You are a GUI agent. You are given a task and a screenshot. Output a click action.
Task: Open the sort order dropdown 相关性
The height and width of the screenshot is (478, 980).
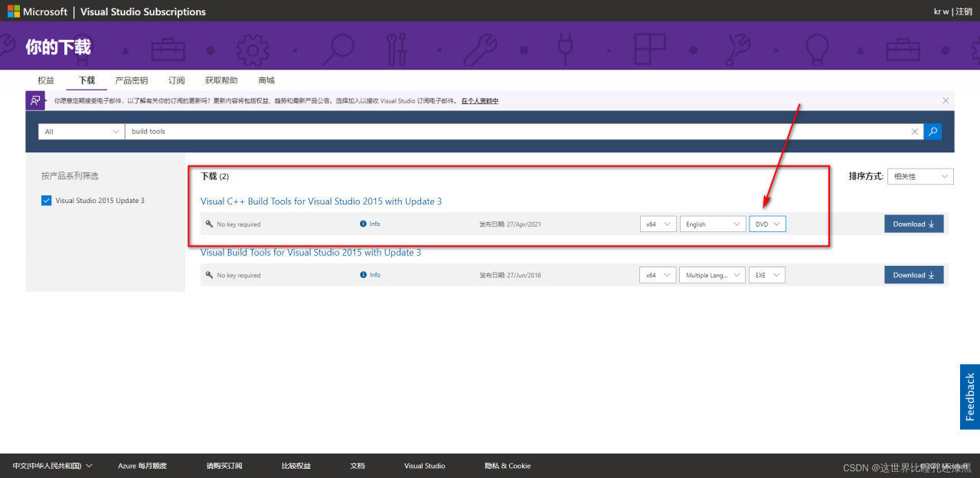point(920,176)
